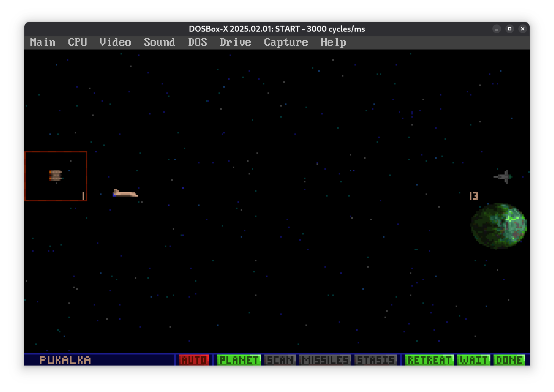Click the green planet
The width and height of the screenshot is (554, 392).
(499, 225)
